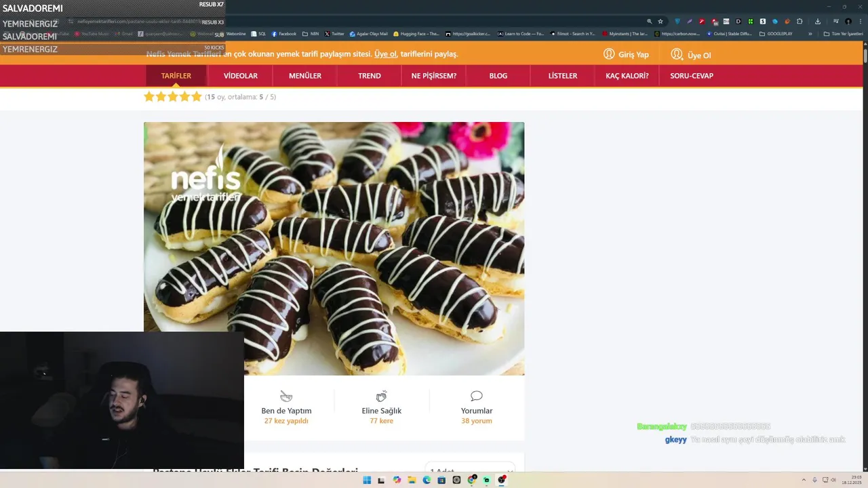The image size is (868, 488).
Task: Select the TREND menu item
Action: tap(370, 76)
